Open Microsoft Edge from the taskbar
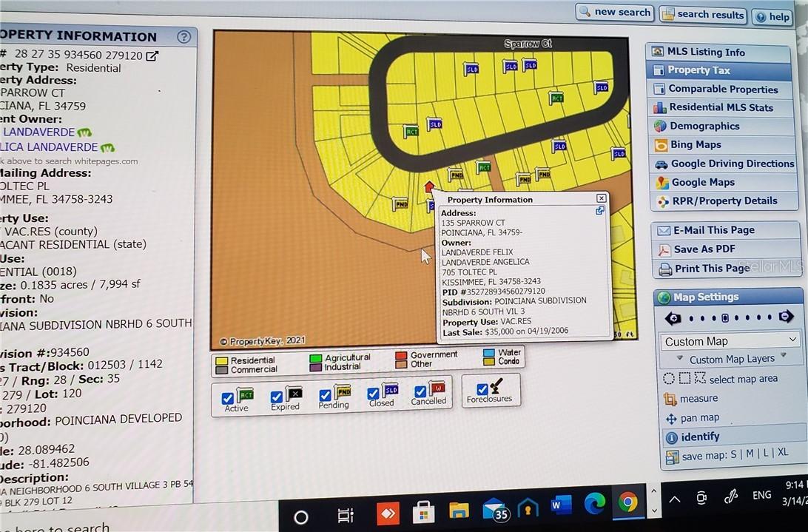Image resolution: width=808 pixels, height=532 pixels. click(594, 504)
